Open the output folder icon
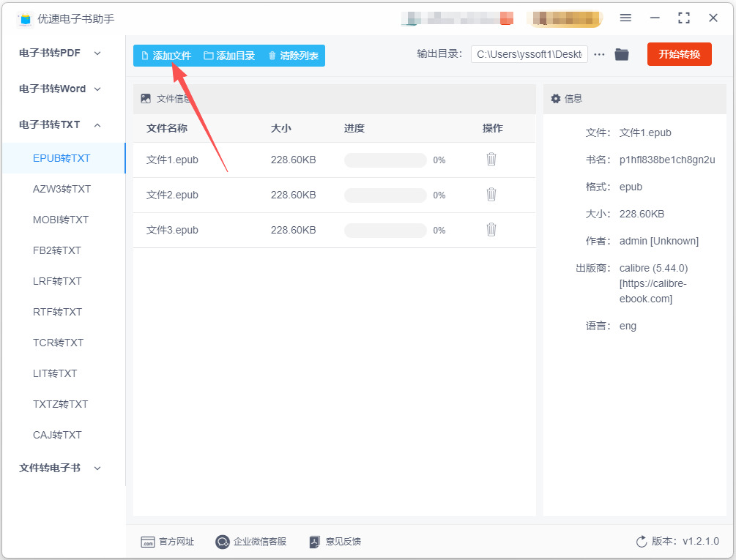The width and height of the screenshot is (736, 560). pos(622,54)
